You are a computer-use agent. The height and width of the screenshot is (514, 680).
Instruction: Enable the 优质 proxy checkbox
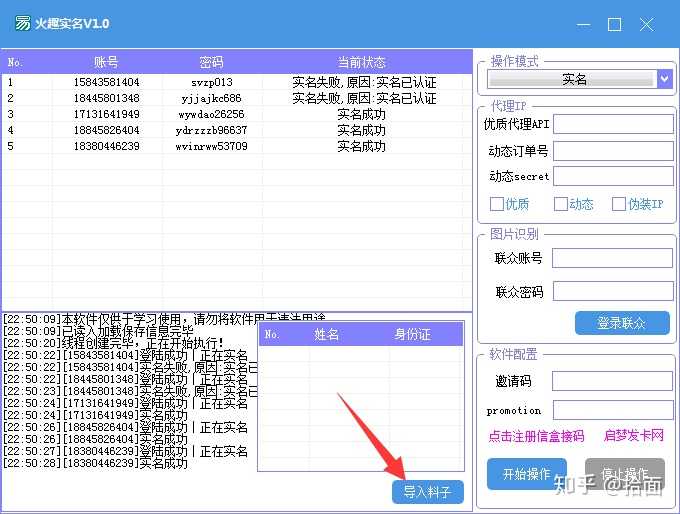point(497,204)
